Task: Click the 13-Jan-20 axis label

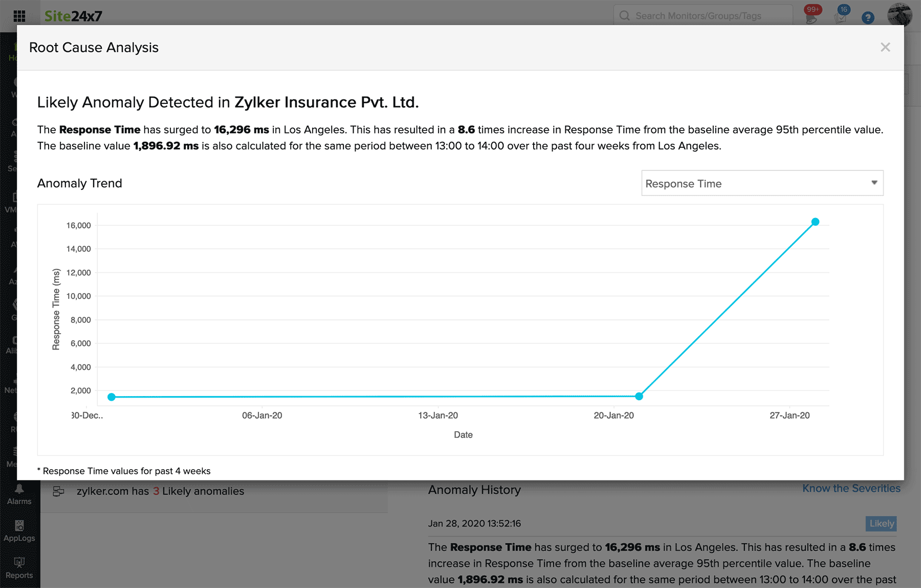Action: 438,416
